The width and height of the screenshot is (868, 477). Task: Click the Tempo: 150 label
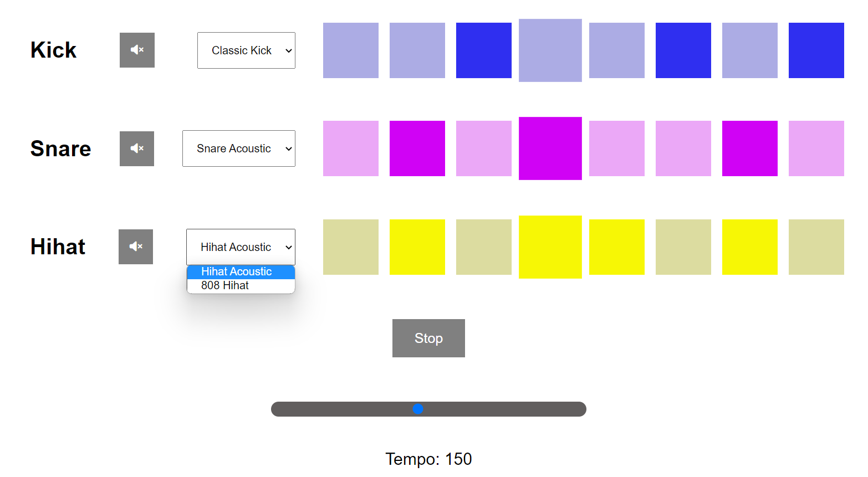[428, 459]
